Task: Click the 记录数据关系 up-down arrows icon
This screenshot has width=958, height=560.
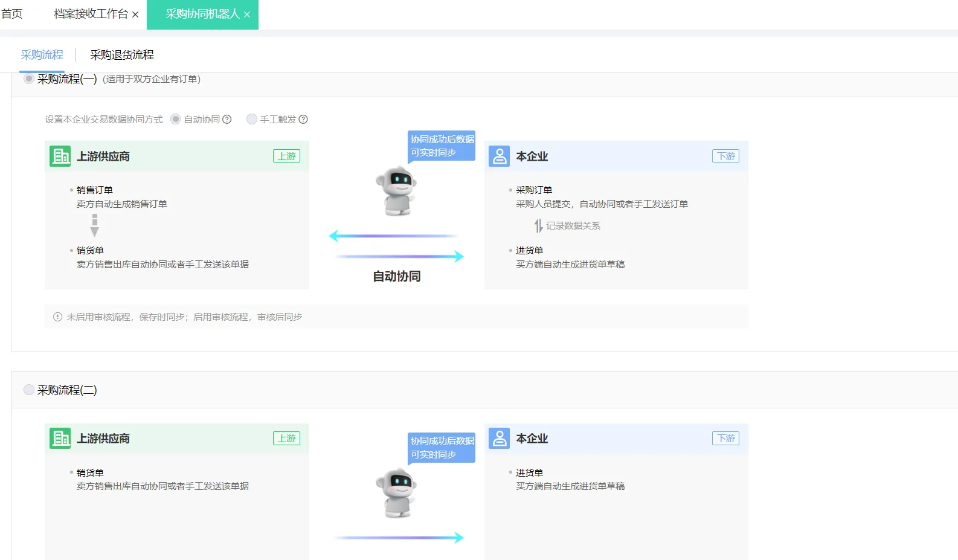Action: point(538,226)
